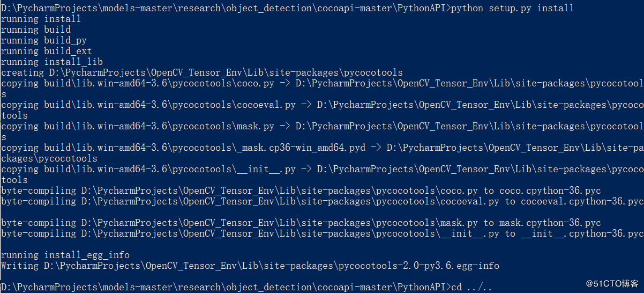
Task: Click the "coco.cpython-36.pyc" text
Action: (x=550, y=191)
